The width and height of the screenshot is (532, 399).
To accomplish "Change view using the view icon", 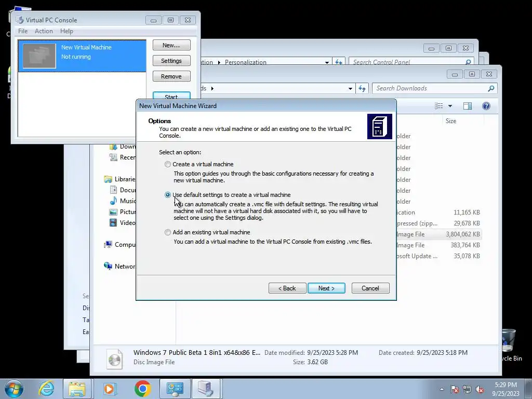I will point(438,106).
